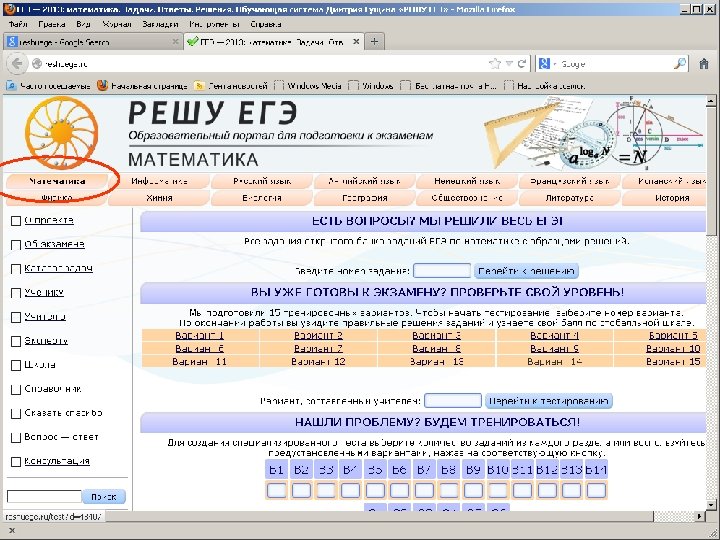Switch to the reshuege Google Search tab
720x540 pixels.
coord(92,42)
